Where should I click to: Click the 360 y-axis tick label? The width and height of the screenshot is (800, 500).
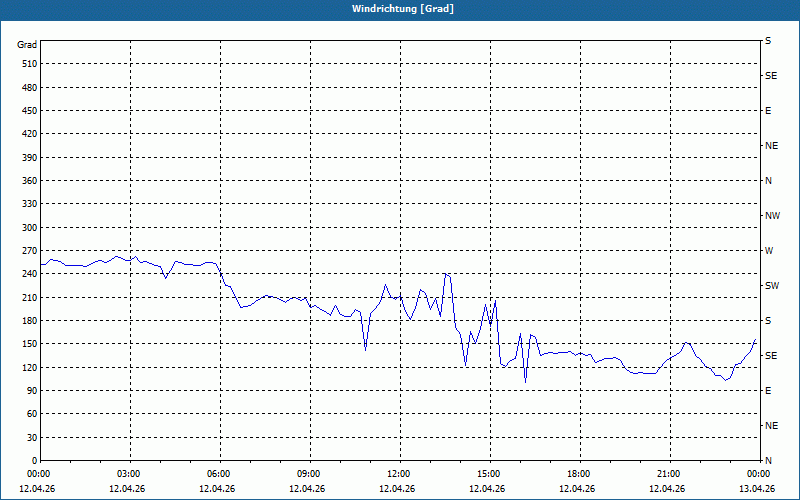pyautogui.click(x=30, y=181)
